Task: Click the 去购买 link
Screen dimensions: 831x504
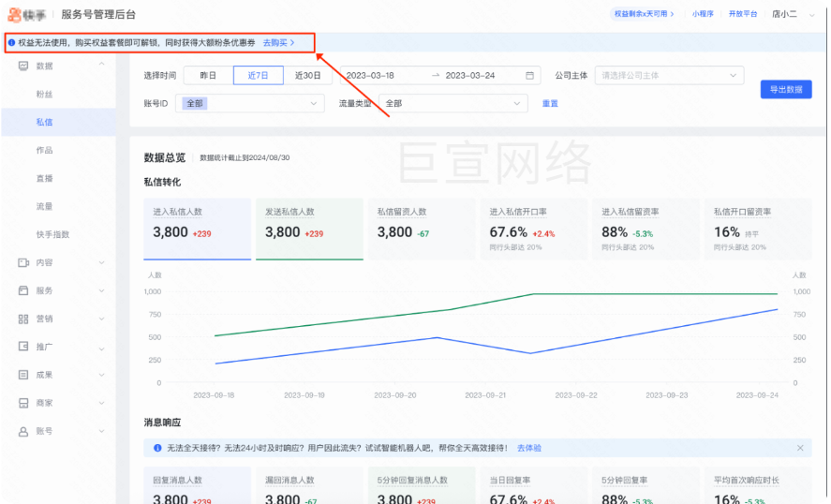Action: [279, 42]
